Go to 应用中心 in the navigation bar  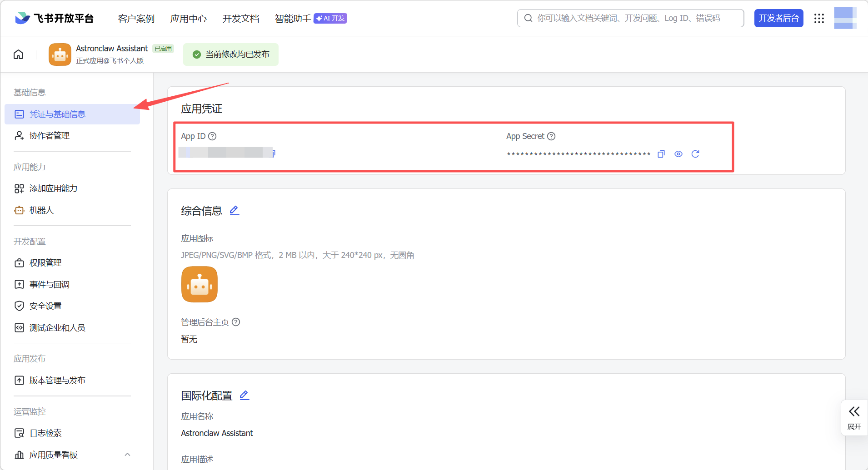pyautogui.click(x=188, y=19)
